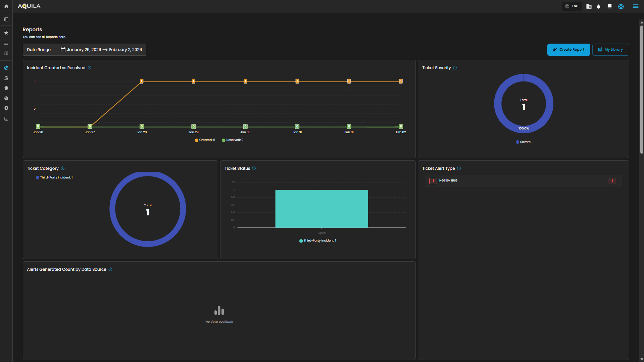The height and width of the screenshot is (362, 644).
Task: Toggle the Resolved series in the legend
Action: point(233,140)
